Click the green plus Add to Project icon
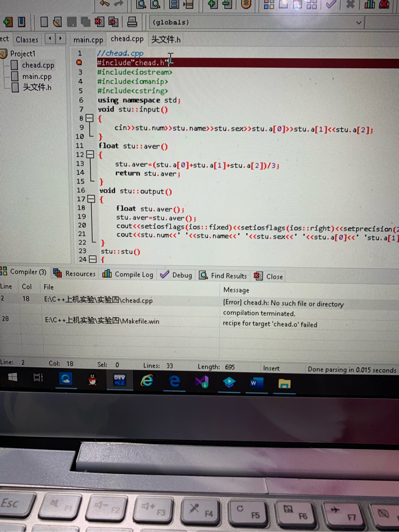Viewport: 399px width, 532px height. point(213,4)
